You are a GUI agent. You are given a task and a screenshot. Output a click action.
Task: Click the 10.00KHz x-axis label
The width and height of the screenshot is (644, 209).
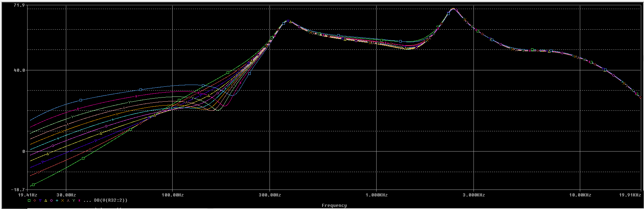(x=580, y=195)
